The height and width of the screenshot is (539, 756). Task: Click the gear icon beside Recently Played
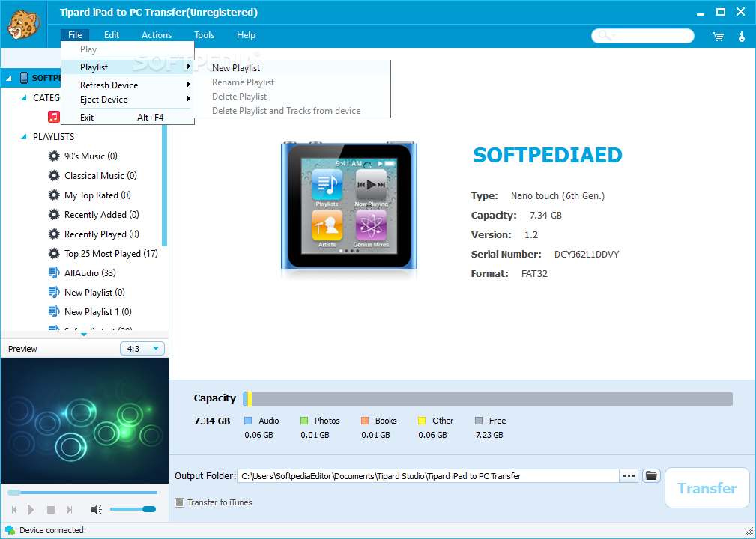(x=54, y=234)
